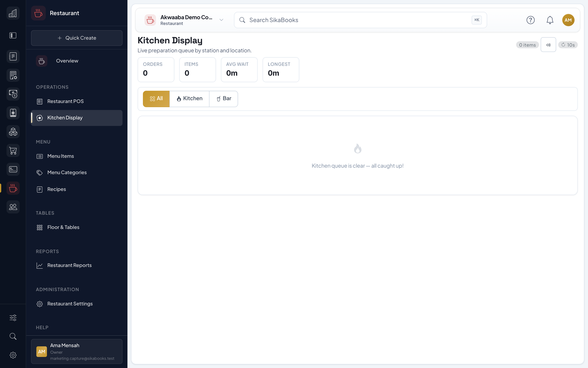Open Restaurant Reports in the sidebar

point(77,265)
